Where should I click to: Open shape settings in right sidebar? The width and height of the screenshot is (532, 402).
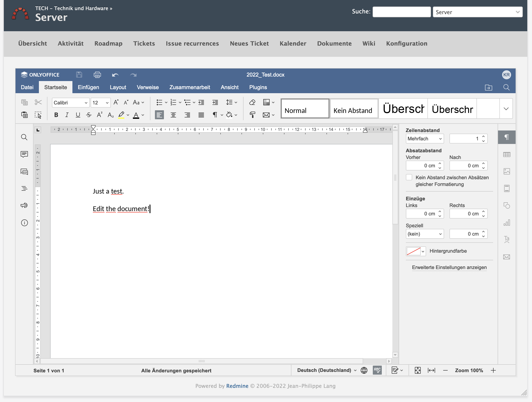507,205
